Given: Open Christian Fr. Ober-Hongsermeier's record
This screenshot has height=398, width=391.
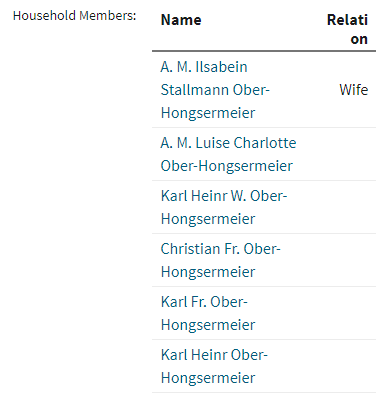Looking at the screenshot, I should click(x=220, y=260).
